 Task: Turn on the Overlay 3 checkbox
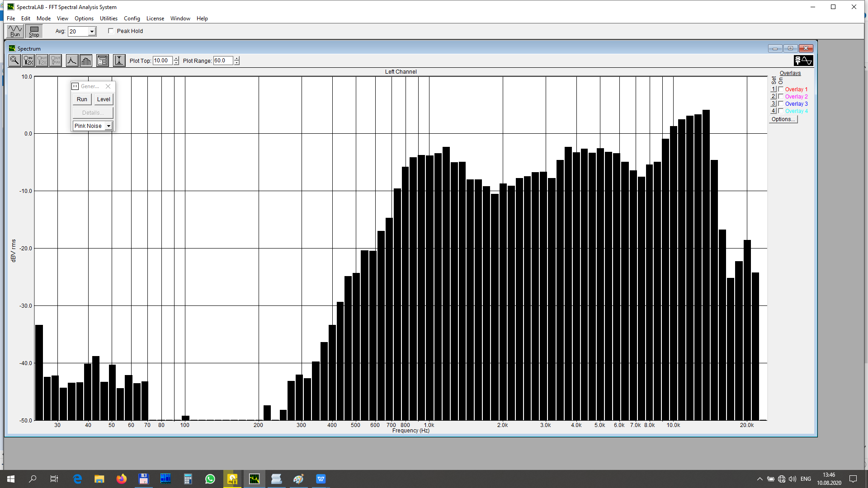781,104
